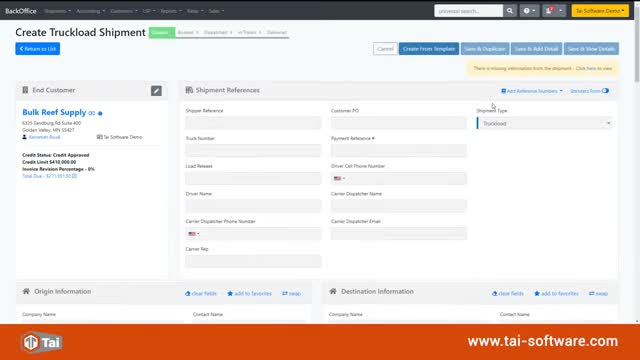
Task: Focus the universal search field
Action: [469, 11]
